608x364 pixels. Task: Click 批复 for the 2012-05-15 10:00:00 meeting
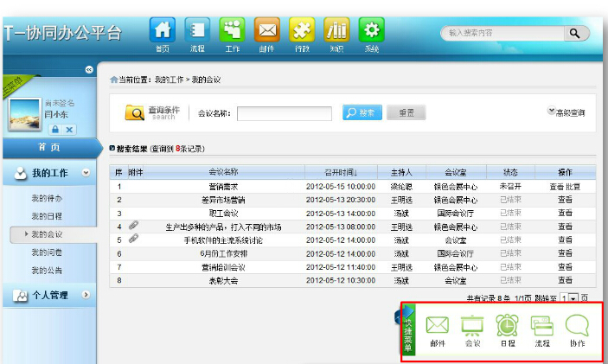573,187
